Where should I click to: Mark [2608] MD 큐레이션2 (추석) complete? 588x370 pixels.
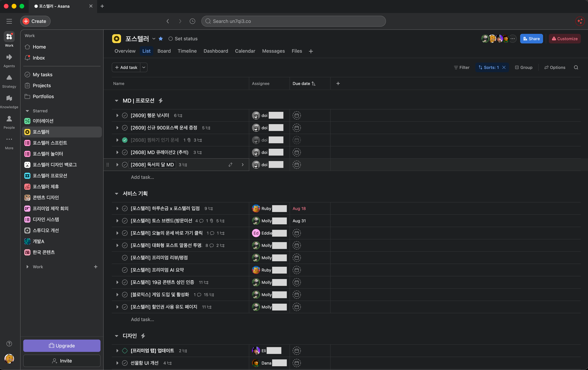click(x=125, y=152)
